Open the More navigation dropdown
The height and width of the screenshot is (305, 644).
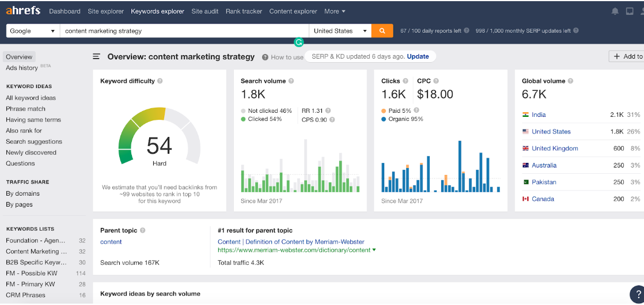335,11
